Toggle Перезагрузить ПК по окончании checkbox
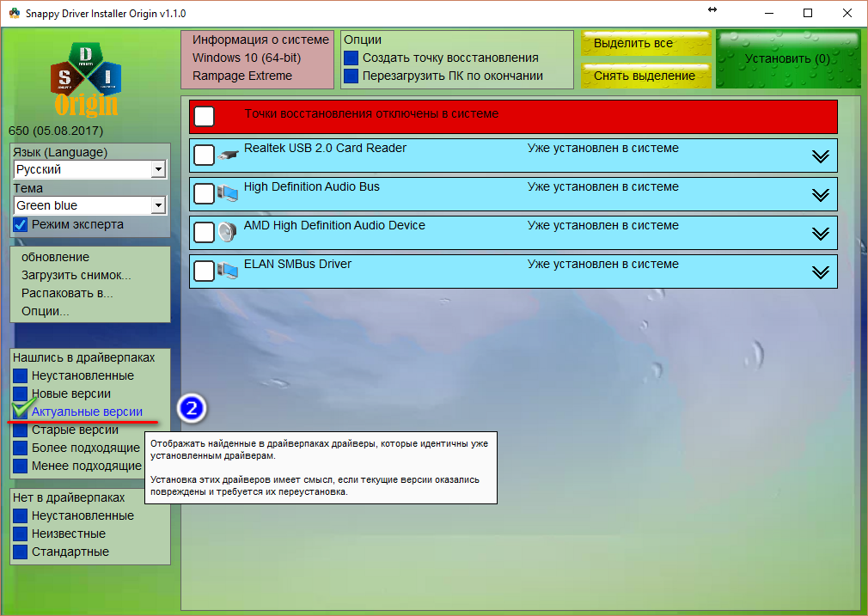Screen dimensions: 868x616 (x=351, y=76)
